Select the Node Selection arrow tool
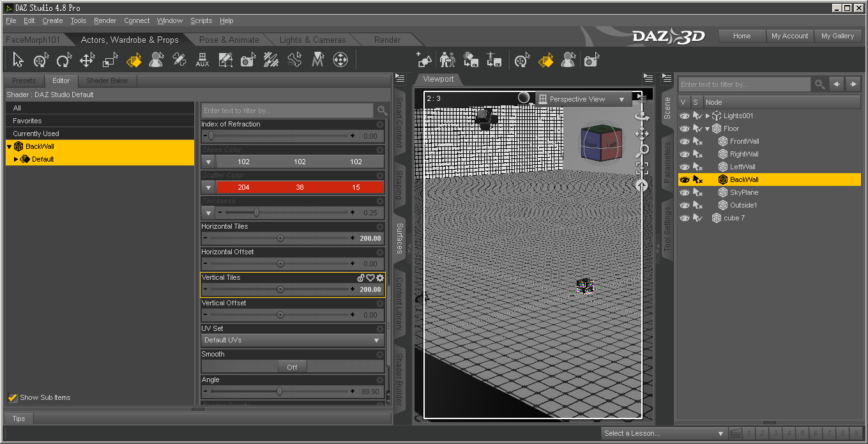Image resolution: width=868 pixels, height=444 pixels. click(x=18, y=61)
